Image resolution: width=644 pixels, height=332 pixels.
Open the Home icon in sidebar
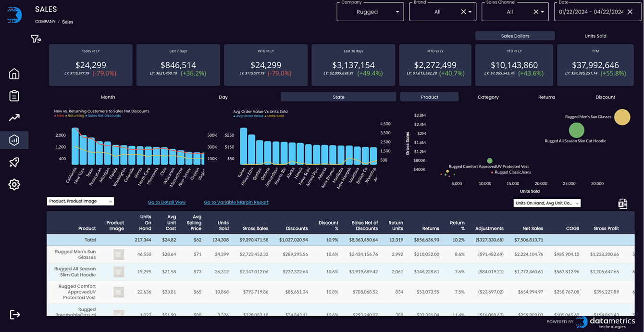[14, 74]
